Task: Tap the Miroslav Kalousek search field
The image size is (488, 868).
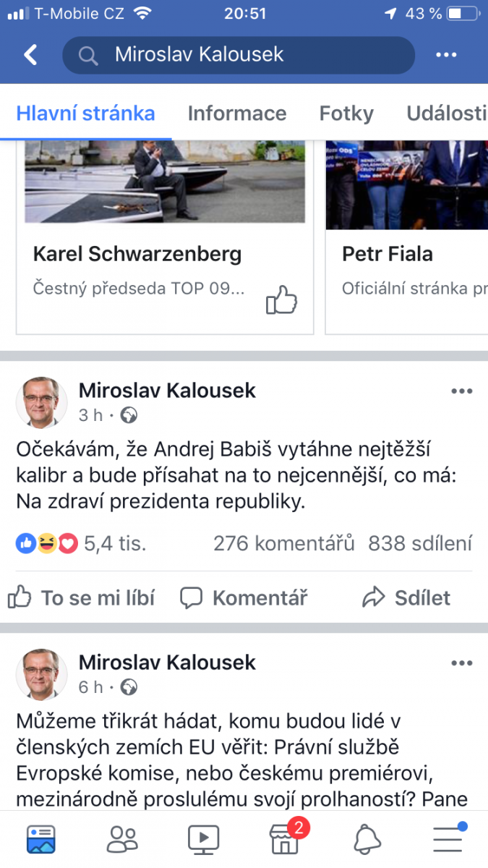Action: click(239, 55)
